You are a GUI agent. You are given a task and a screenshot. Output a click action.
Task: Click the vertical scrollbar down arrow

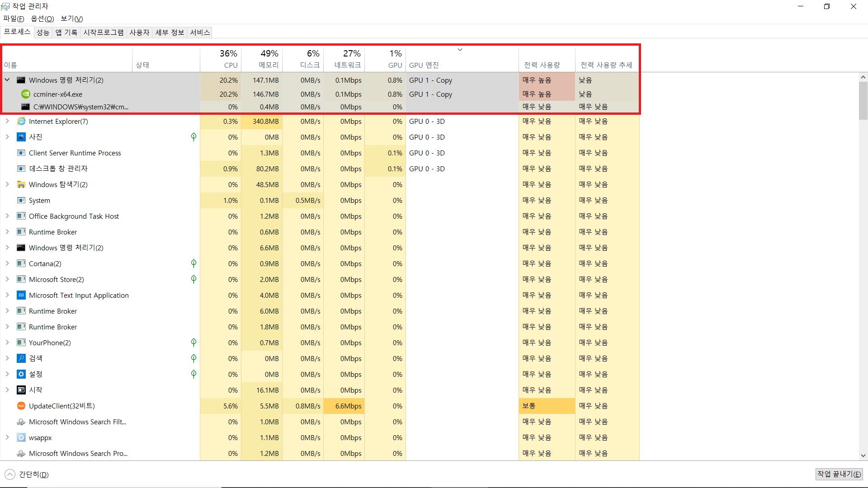pos(863,455)
